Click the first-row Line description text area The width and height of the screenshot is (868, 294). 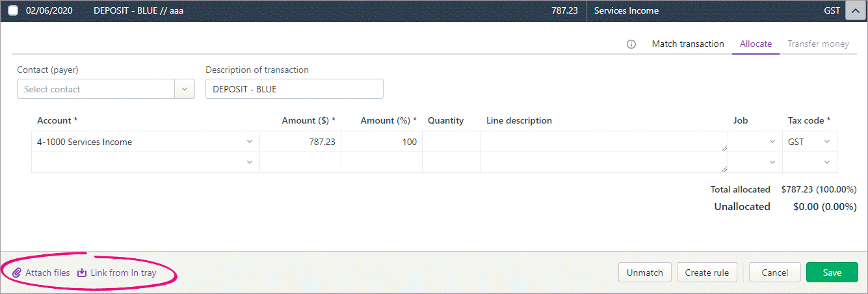604,142
